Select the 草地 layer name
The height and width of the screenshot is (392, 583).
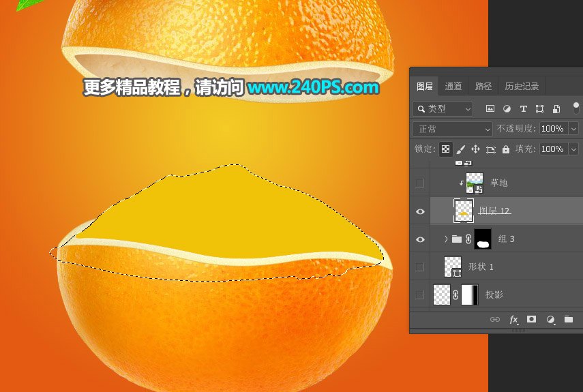[499, 183]
